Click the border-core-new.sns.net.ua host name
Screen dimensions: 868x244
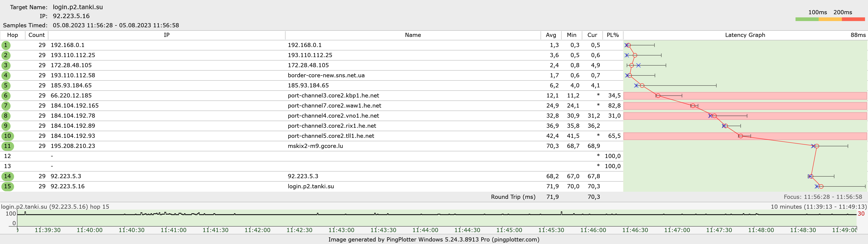pos(326,75)
